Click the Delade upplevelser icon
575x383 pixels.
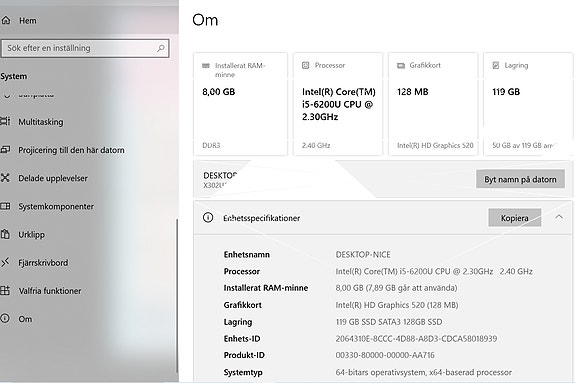(x=5, y=178)
